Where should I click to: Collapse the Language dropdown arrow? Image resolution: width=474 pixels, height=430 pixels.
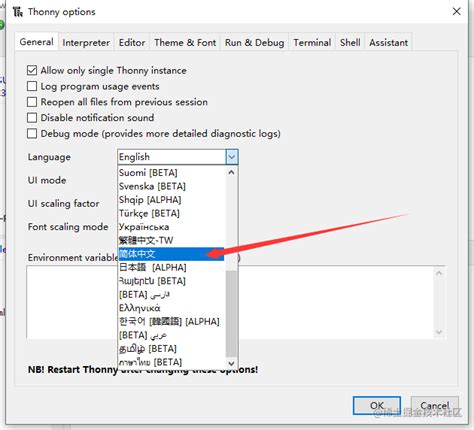(232, 157)
